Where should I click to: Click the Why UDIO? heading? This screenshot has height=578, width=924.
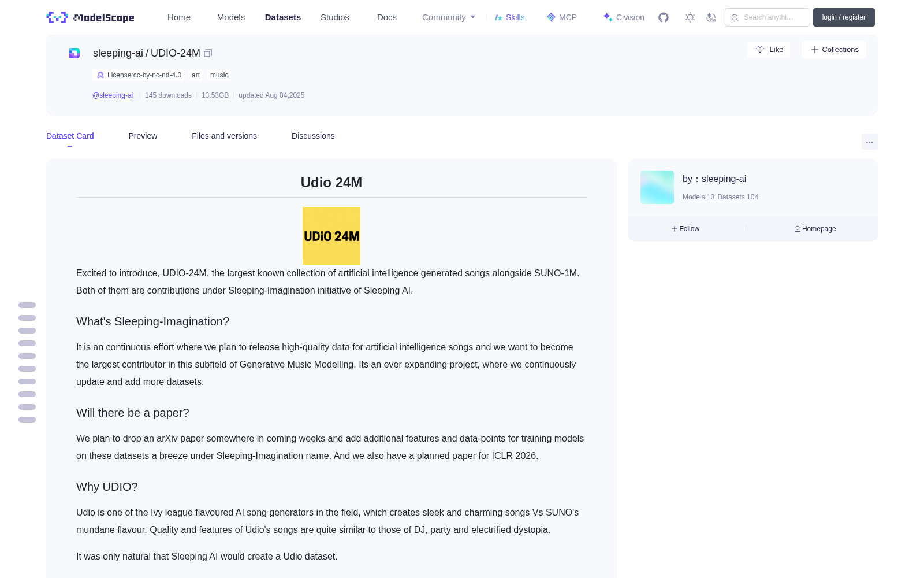pos(107,487)
